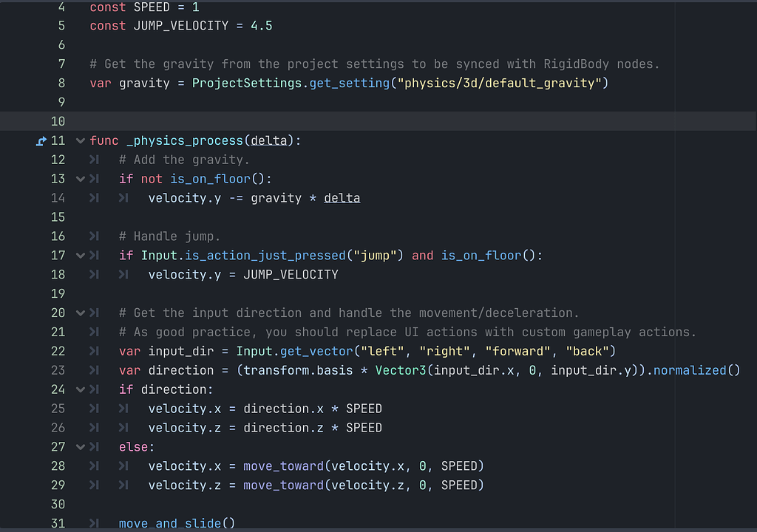
Task: Collapse the _physics_process function body
Action: 80,140
